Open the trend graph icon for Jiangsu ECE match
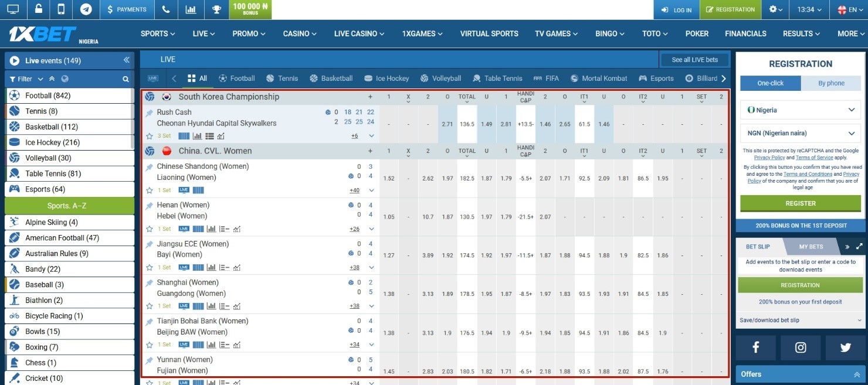Screen dimensions: 868x385 click(237, 267)
